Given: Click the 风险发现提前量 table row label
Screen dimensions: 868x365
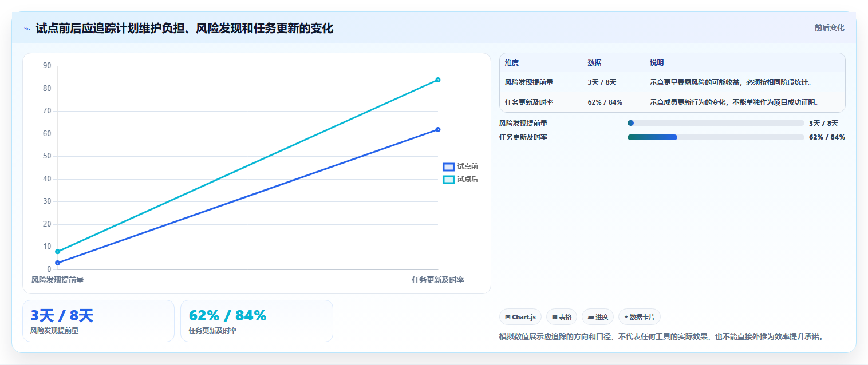Looking at the screenshot, I should click(528, 82).
